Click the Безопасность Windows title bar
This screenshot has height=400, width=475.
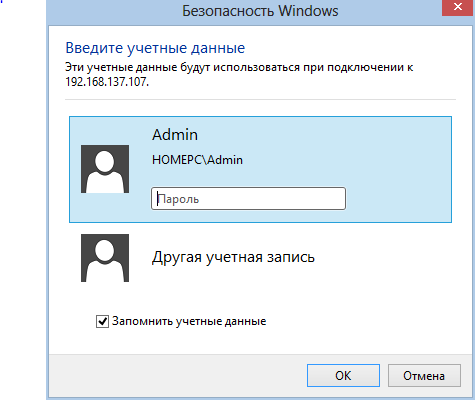point(260,11)
